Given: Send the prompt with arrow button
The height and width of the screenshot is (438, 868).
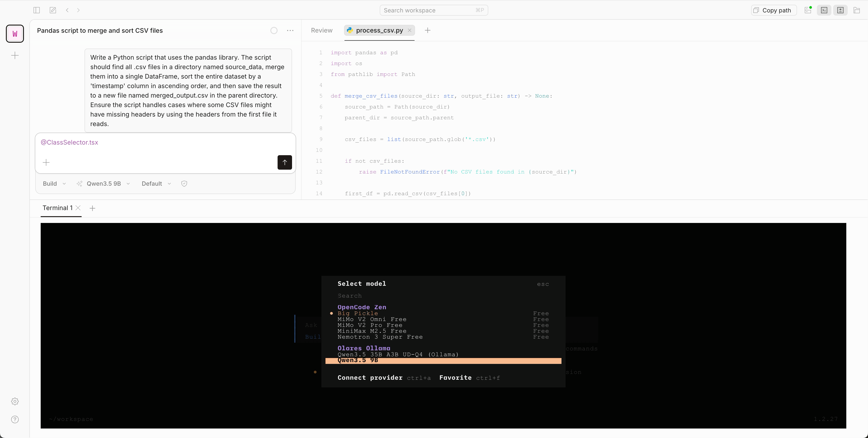Looking at the screenshot, I should 284,162.
